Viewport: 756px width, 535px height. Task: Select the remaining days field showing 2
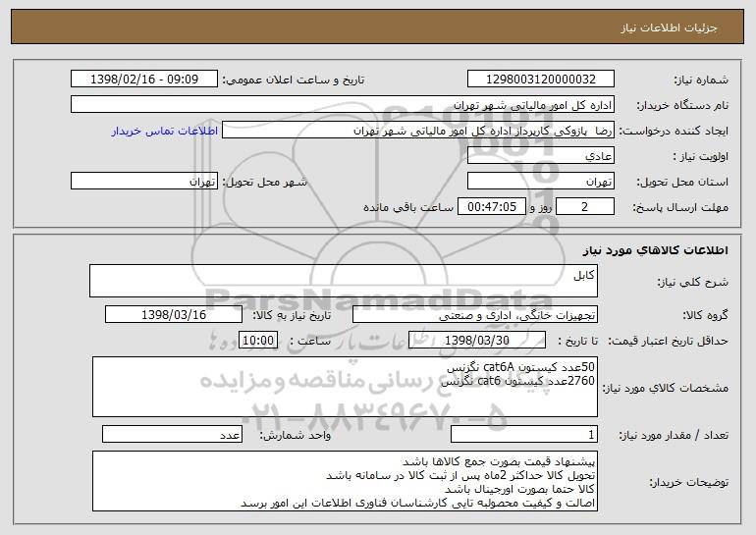(585, 207)
